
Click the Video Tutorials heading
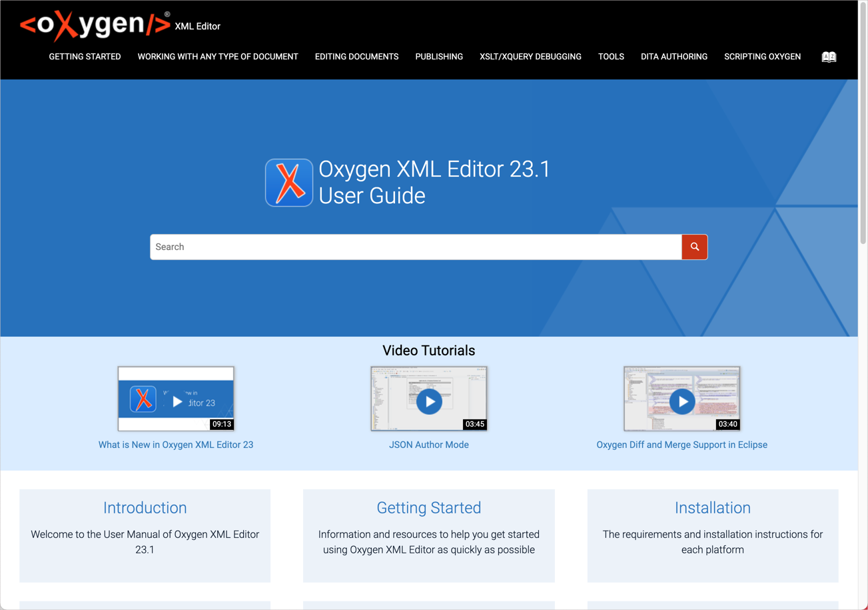click(x=429, y=351)
